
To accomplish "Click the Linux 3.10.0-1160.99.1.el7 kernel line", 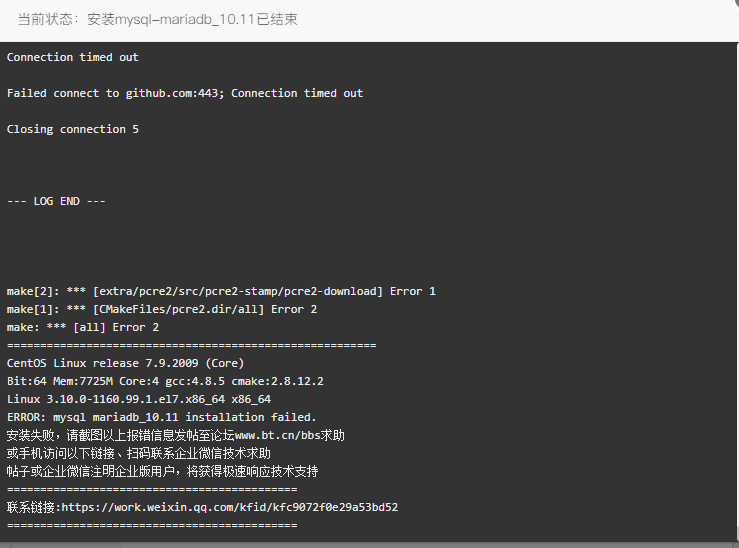I will [139, 399].
